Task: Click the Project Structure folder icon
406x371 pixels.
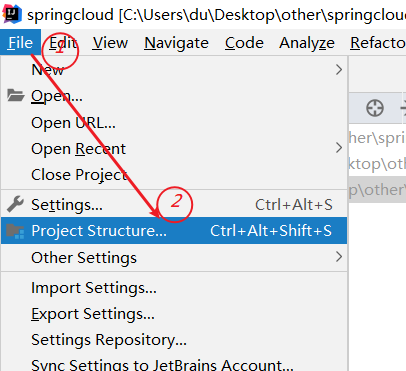Action: 15,231
